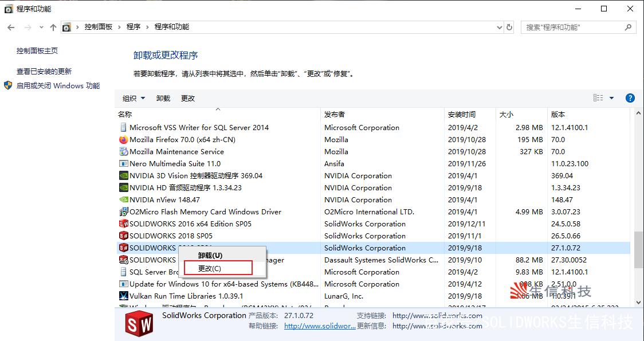Select O2Micro Flash Memory Card icon

pos(123,212)
